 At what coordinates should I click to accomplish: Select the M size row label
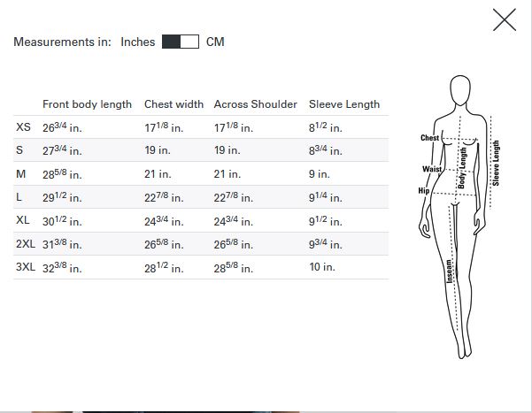click(20, 174)
